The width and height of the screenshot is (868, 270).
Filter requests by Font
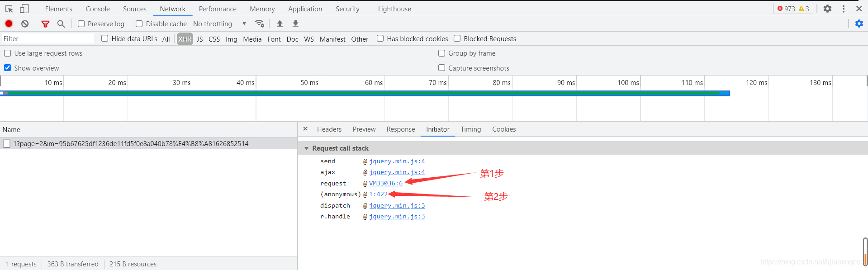(274, 39)
